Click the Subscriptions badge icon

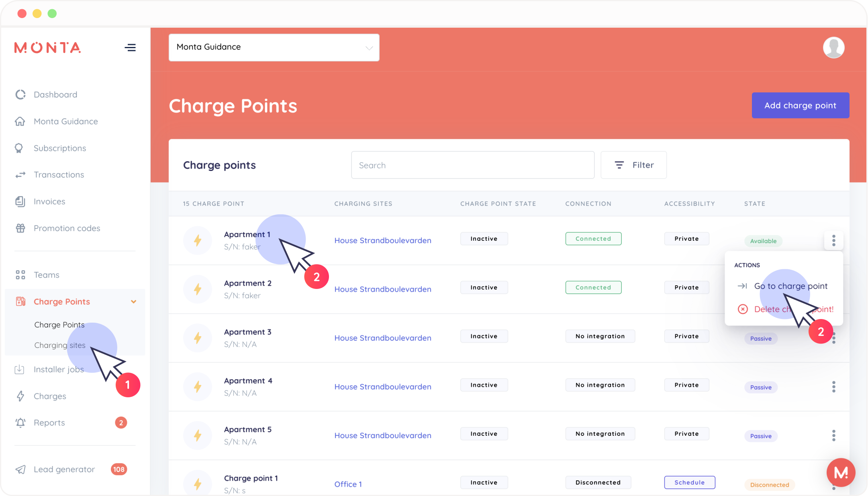pyautogui.click(x=19, y=148)
